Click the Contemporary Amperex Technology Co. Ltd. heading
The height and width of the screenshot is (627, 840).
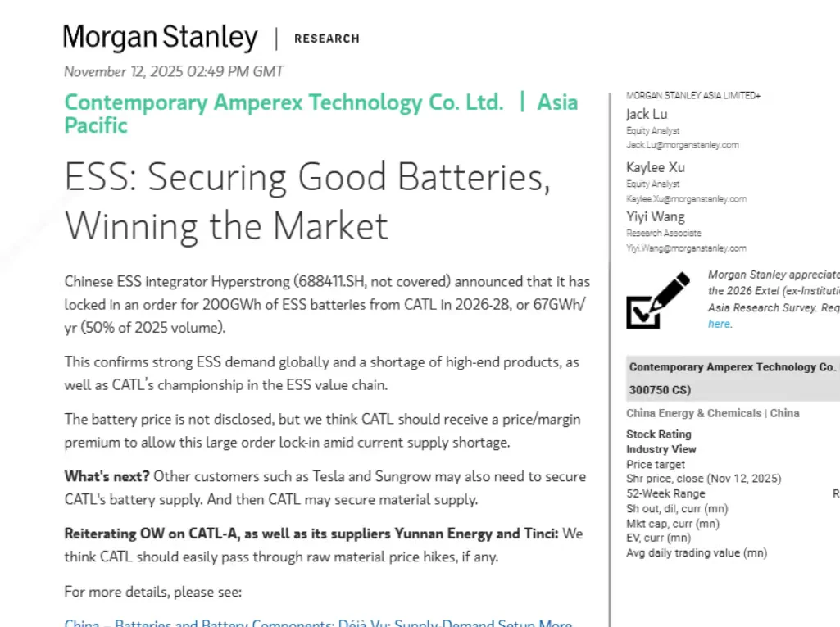coord(284,102)
